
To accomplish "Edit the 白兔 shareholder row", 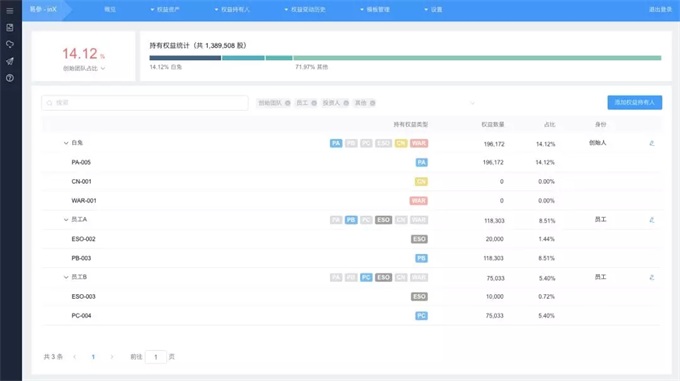I will (651, 143).
